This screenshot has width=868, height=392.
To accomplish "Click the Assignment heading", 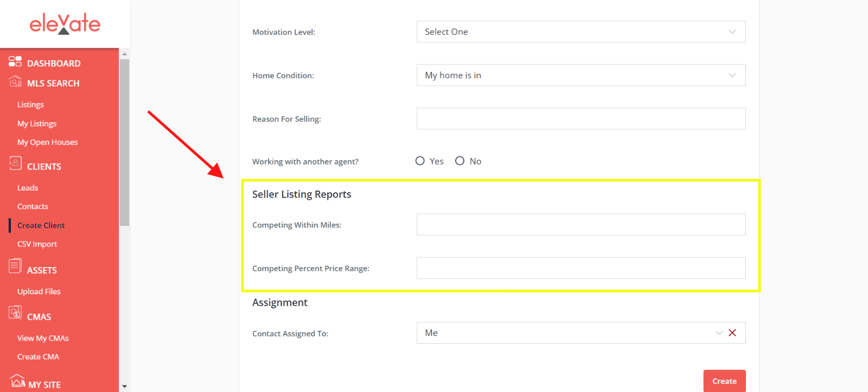I will (x=280, y=302).
